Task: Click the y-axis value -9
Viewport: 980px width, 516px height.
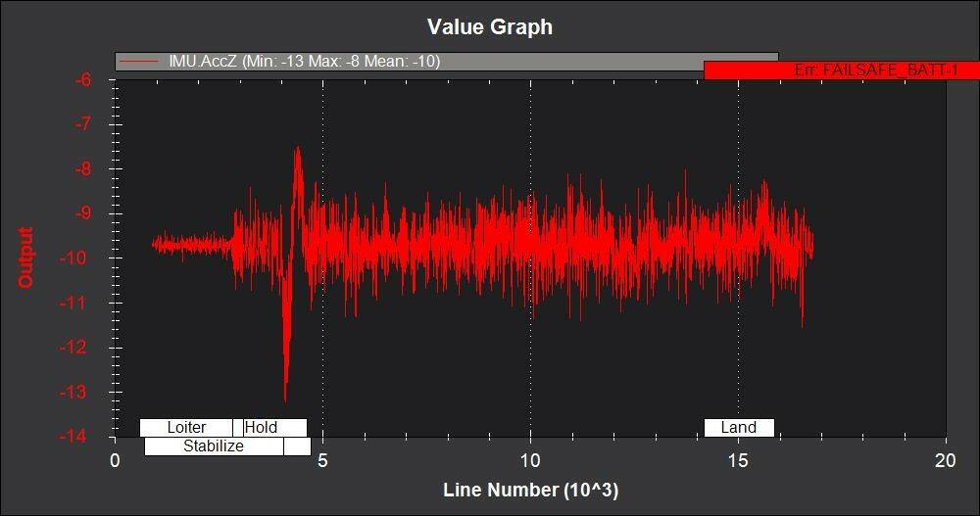Action: [83, 213]
